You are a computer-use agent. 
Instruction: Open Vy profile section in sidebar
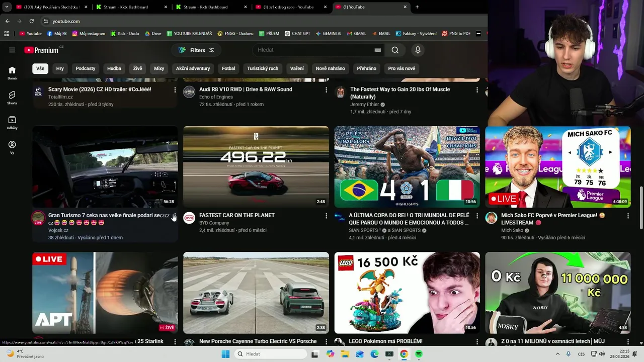12,147
